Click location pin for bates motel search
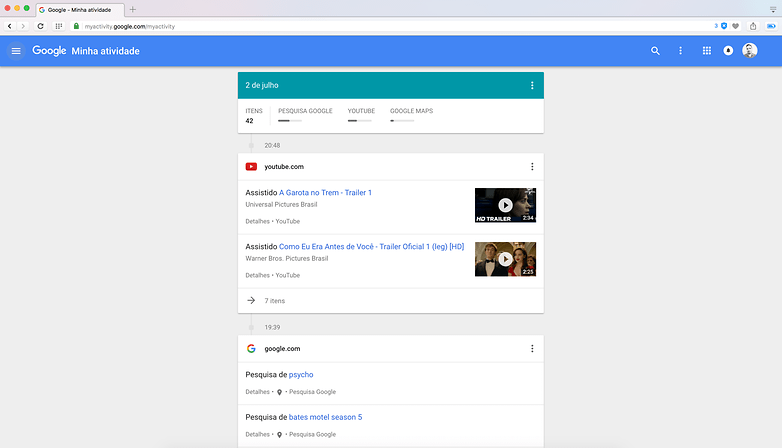This screenshot has width=782, height=448. point(279,435)
